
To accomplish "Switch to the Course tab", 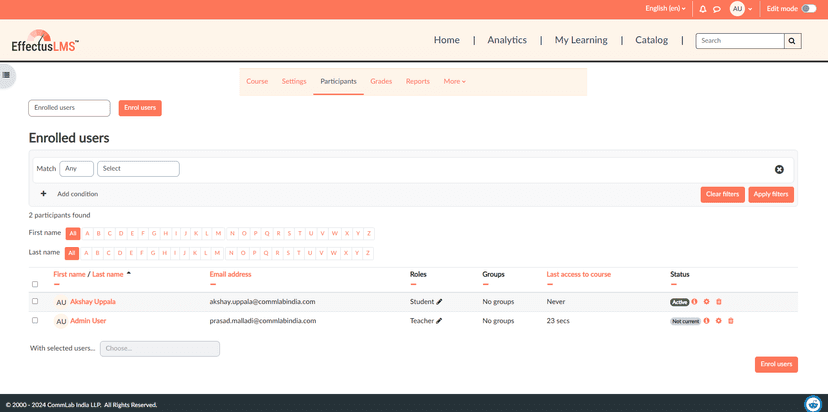I will 257,81.
